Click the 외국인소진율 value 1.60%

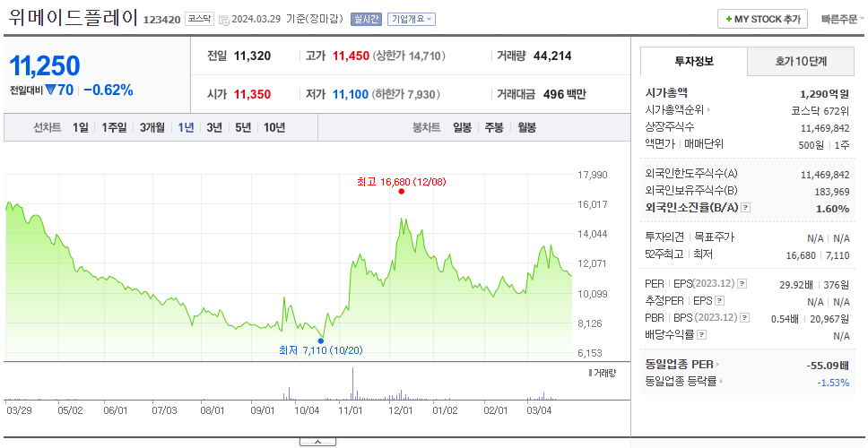pyautogui.click(x=832, y=209)
